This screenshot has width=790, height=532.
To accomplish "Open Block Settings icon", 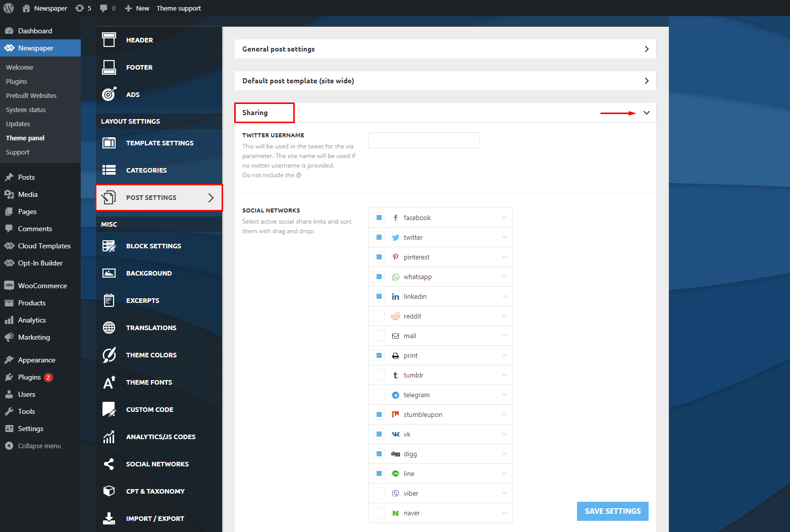I will tap(109, 246).
